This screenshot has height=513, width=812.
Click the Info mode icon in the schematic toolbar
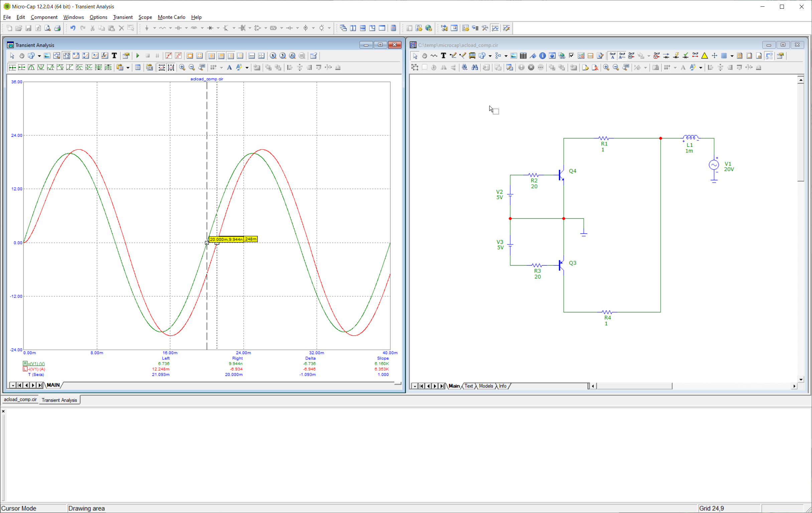[x=542, y=56]
